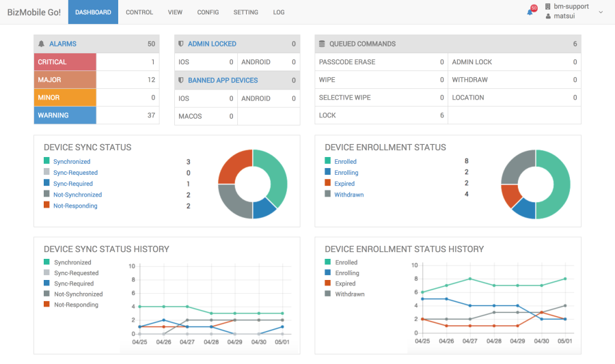This screenshot has height=364, width=615.
Task: Toggle Enrolling series in enrollment history legend
Action: (342, 272)
